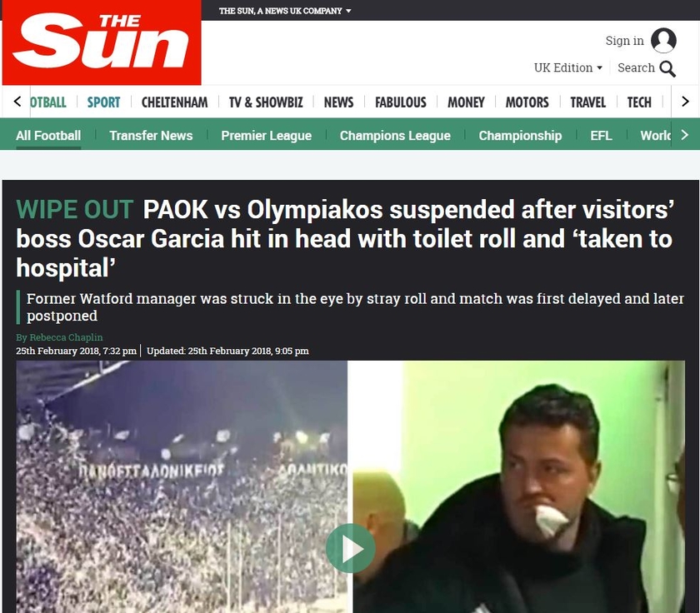The image size is (700, 613).
Task: Advance main navigation with right arrow
Action: 685,102
